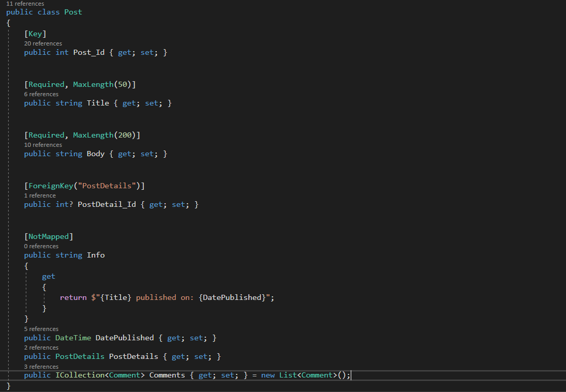The width and height of the screenshot is (566, 392).
Task: Click the ICollection<Comment> type
Action: [x=100, y=375]
